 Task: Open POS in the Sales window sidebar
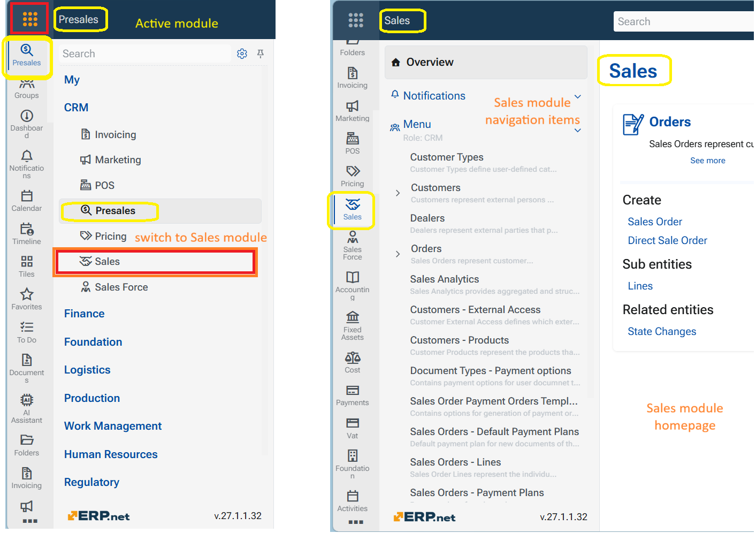click(353, 144)
